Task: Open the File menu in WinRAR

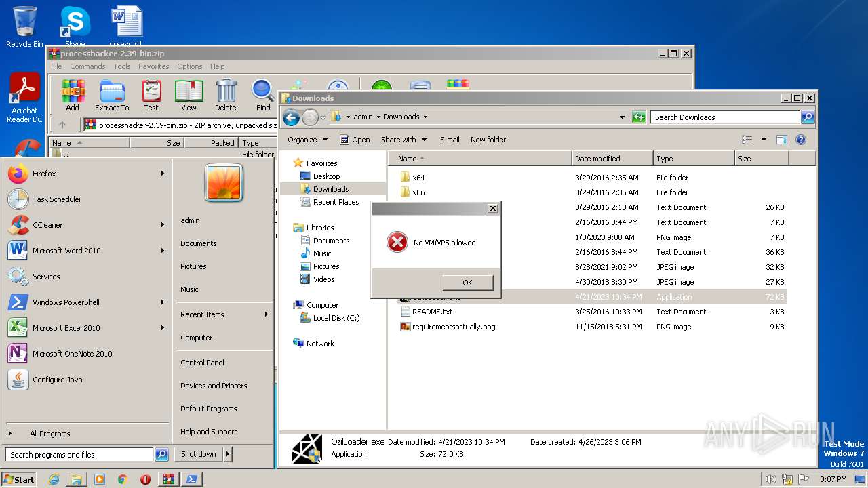Action: point(56,66)
